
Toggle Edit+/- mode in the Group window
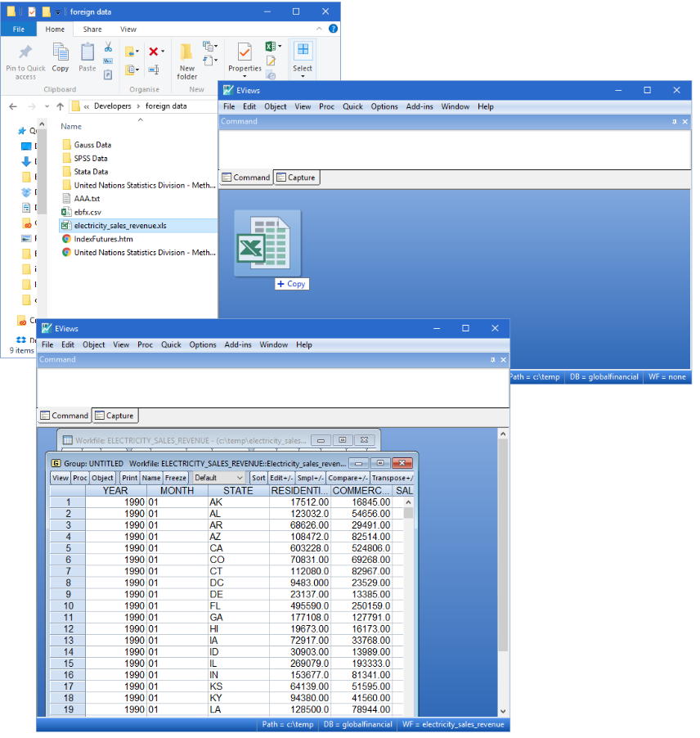click(281, 478)
